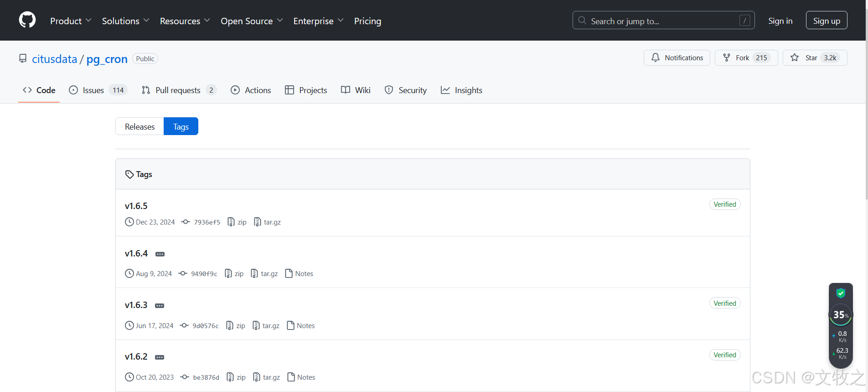Click the Oct 20, 2023 date text
Screen dimensions: 868x392
coord(155,377)
